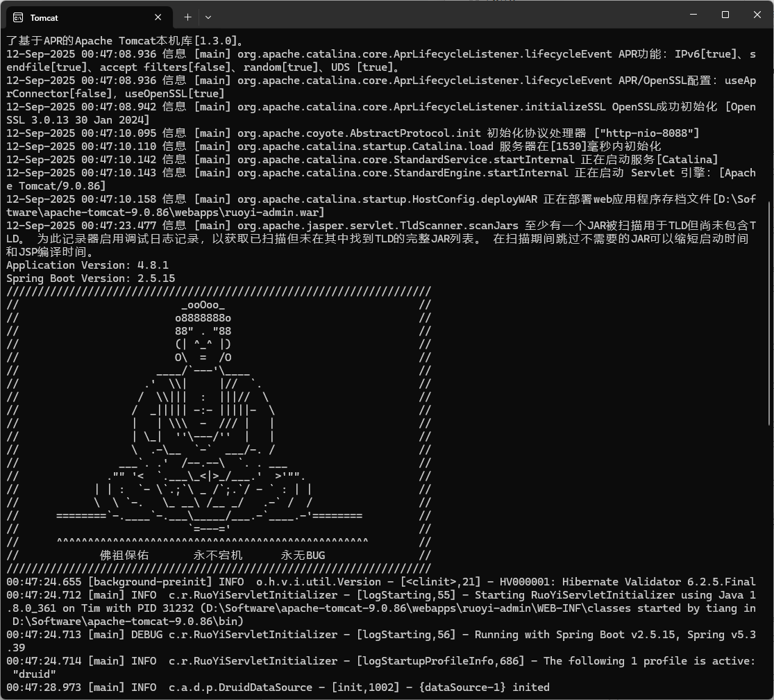Screen dimensions: 774x700
Task: Click the "Spring Boot Version: 2.5.15" line
Action: [x=91, y=278]
